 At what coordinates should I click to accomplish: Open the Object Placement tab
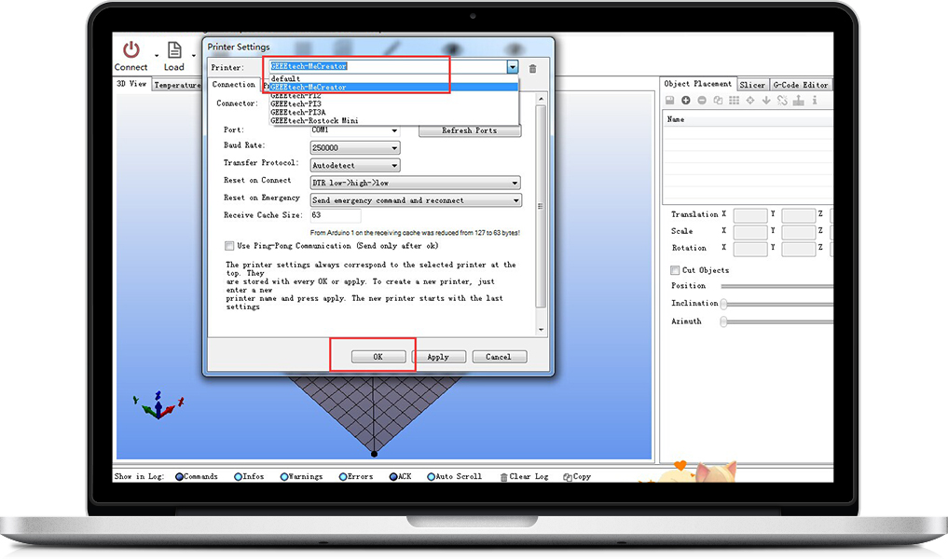coord(697,84)
